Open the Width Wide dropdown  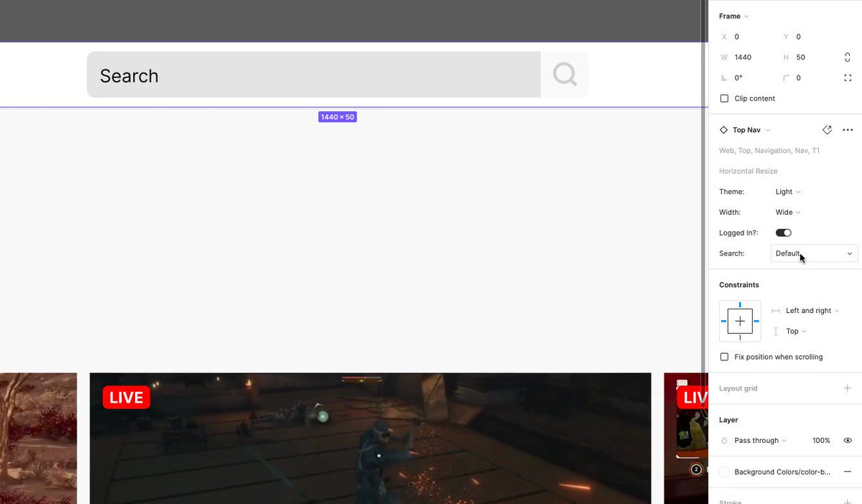(x=788, y=213)
